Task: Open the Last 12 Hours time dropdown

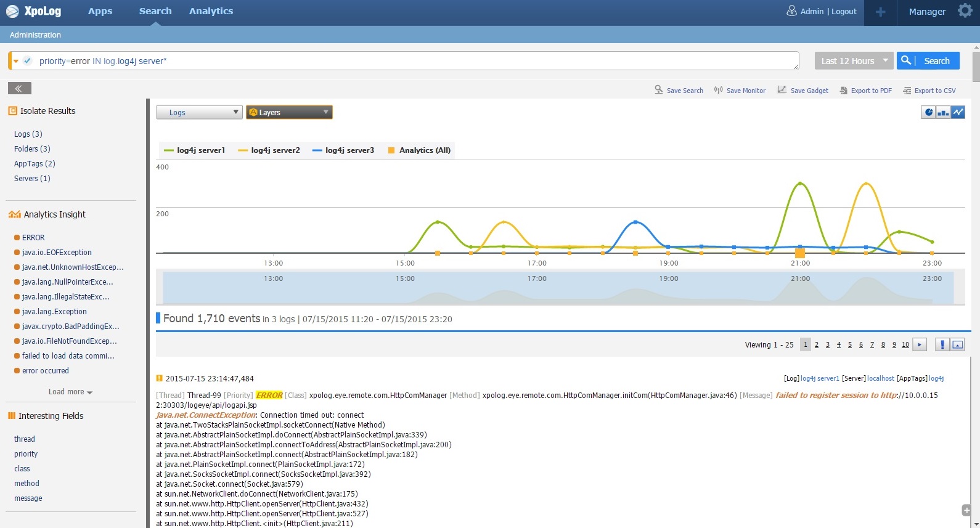Action: pyautogui.click(x=854, y=61)
